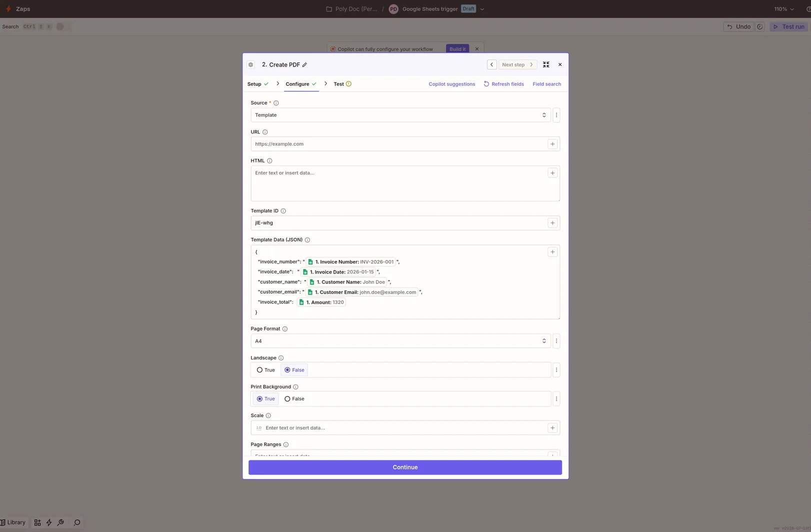Open the Poly Doc folder breadcrumb
811x532 pixels.
[x=352, y=9]
